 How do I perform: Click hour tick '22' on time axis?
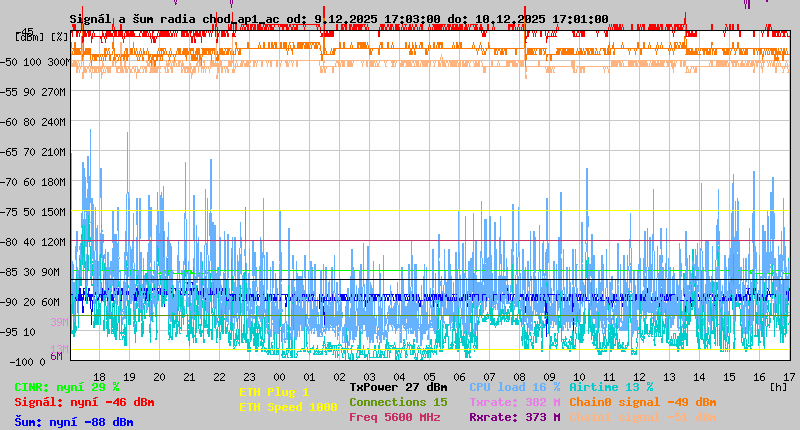click(x=219, y=377)
